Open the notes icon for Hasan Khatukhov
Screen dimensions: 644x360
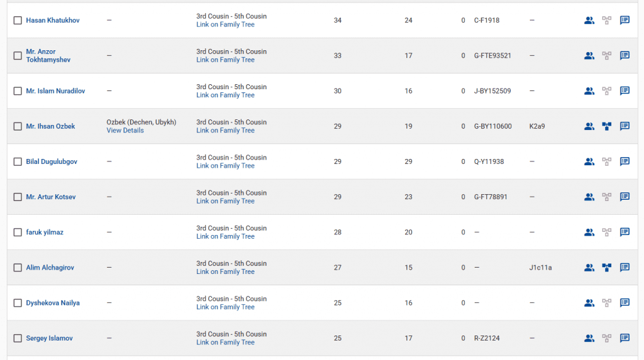[x=625, y=20]
